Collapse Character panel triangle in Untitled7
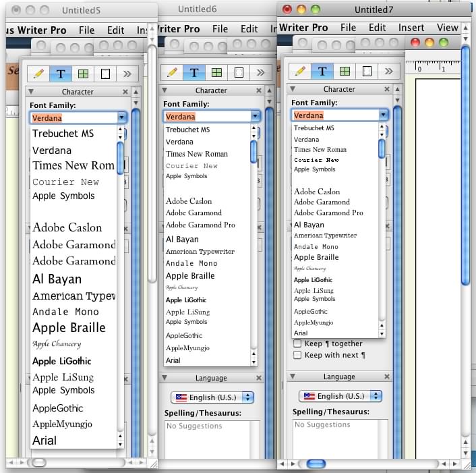The height and width of the screenshot is (473, 476). [x=293, y=89]
